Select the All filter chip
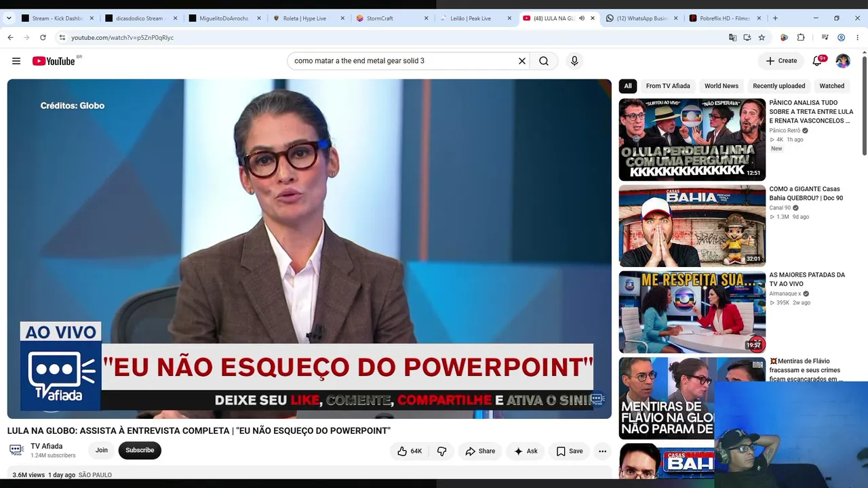 click(628, 86)
